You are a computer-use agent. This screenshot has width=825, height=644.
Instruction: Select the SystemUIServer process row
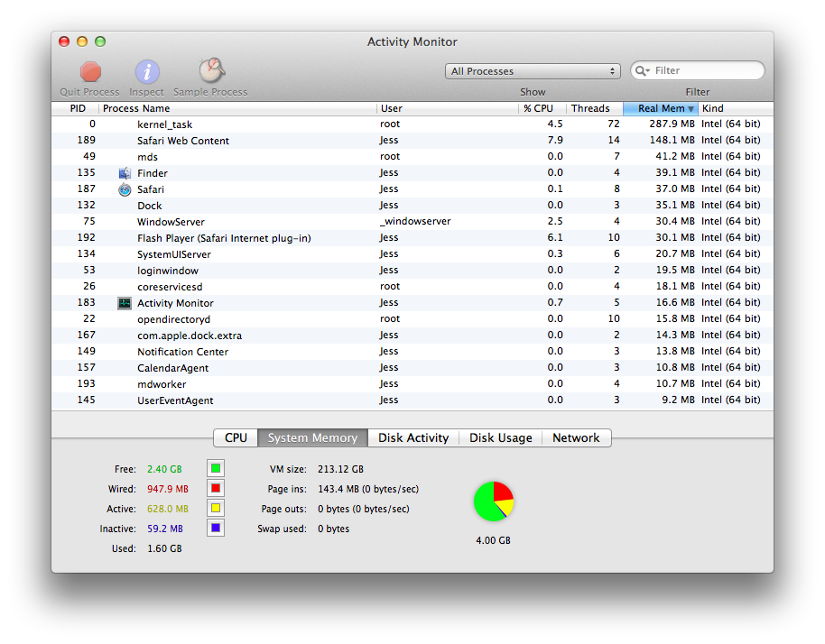click(412, 254)
